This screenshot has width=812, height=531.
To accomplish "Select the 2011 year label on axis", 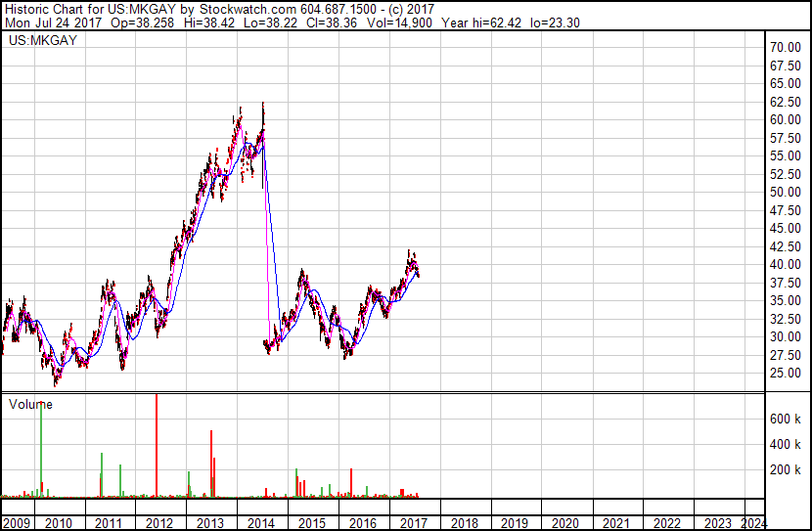I will pos(108,523).
